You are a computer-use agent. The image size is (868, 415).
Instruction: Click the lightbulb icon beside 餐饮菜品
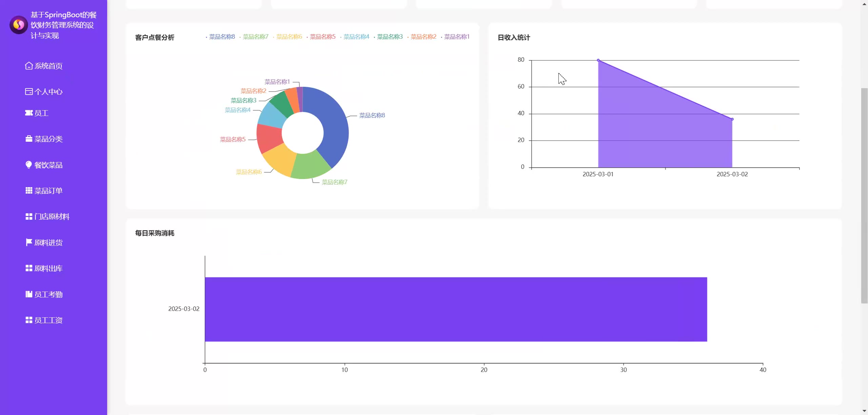coord(29,165)
